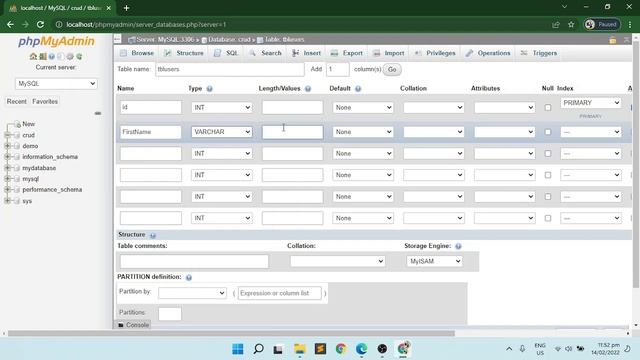Go back in browser history
Viewport: 640px width, 360px height.
[10, 24]
